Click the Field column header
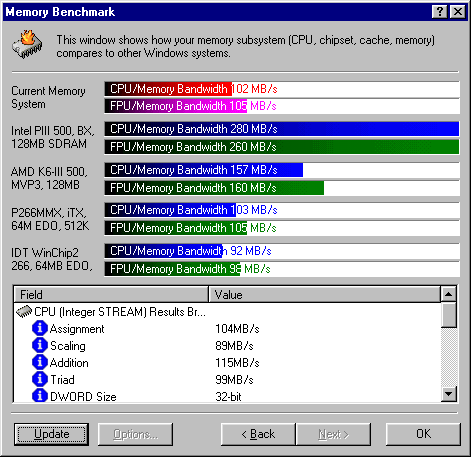The image size is (471, 457). [x=111, y=295]
